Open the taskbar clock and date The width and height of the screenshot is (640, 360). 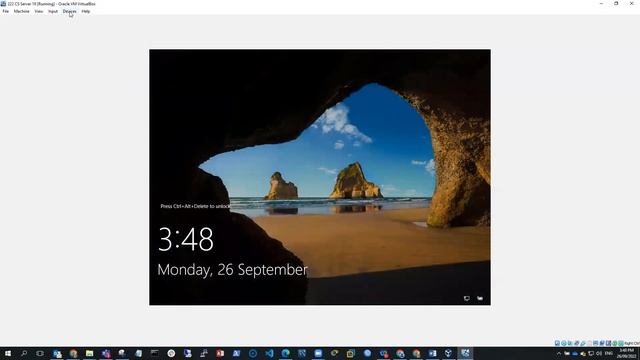tap(627, 353)
